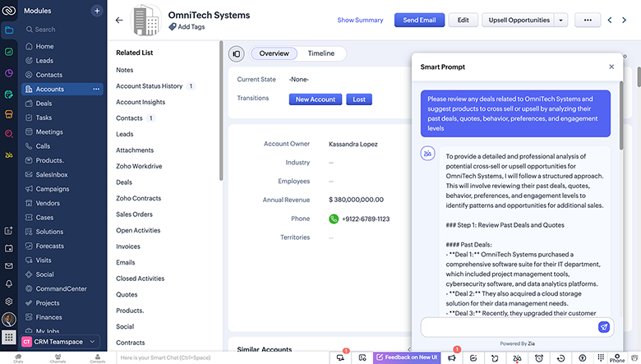Viewport: 641px width, 364px height.
Task: Open the alarm clock reminders icon
Action: [x=539, y=358]
